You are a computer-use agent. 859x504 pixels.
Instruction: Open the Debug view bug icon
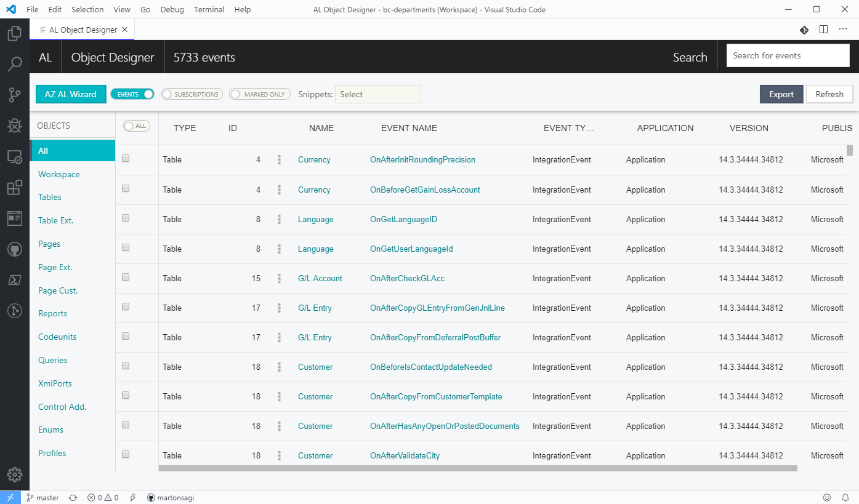click(15, 126)
